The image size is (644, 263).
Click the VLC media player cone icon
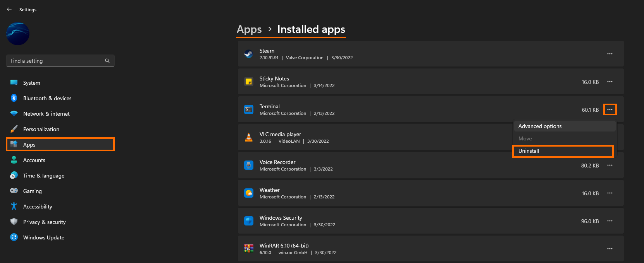249,137
